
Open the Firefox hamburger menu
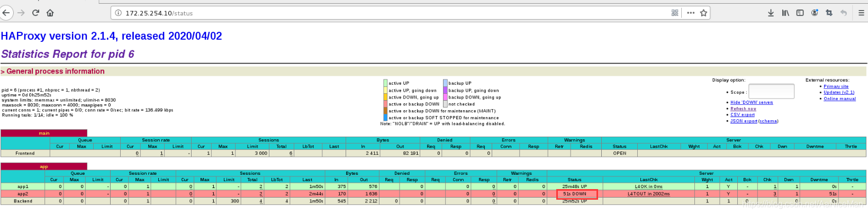pyautogui.click(x=861, y=13)
